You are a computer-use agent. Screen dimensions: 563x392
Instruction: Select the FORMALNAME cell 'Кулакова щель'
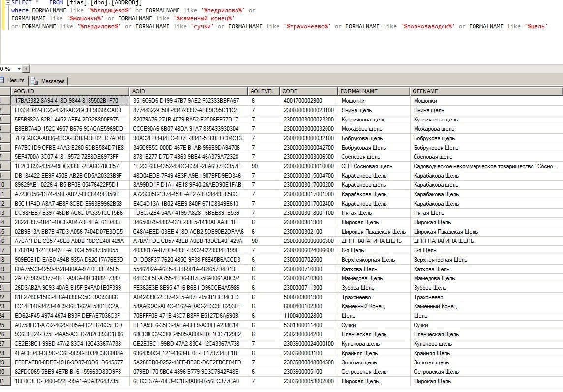374,344
